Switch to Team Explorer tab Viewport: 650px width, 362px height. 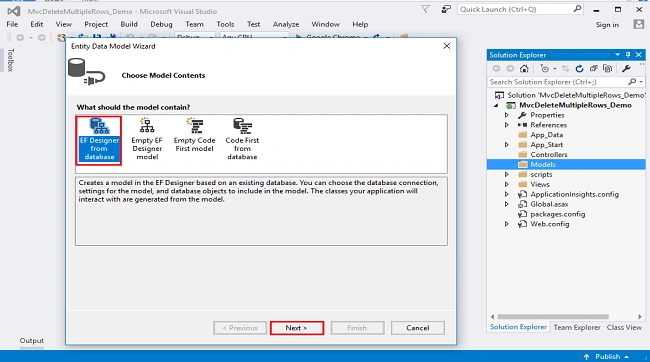577,328
